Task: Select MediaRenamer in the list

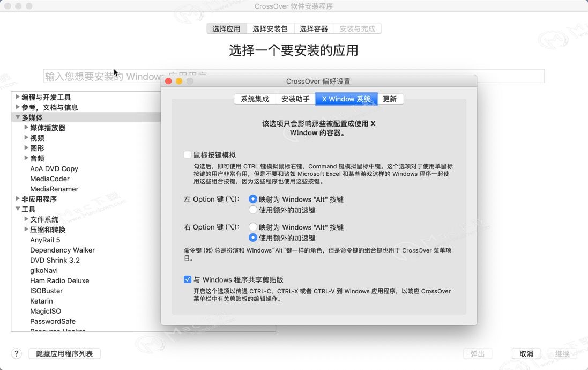Action: [x=54, y=189]
